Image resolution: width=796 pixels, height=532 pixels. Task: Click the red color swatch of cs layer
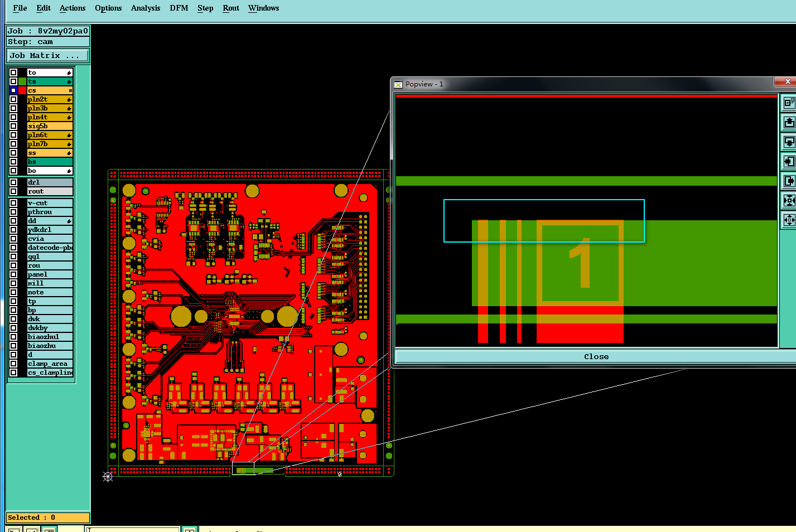point(22,90)
